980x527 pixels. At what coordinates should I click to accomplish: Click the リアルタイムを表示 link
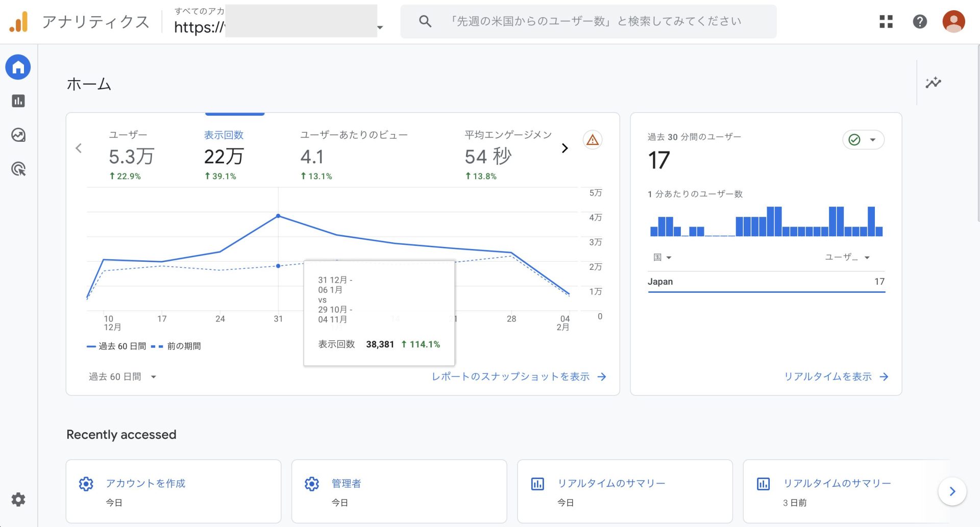coord(828,377)
